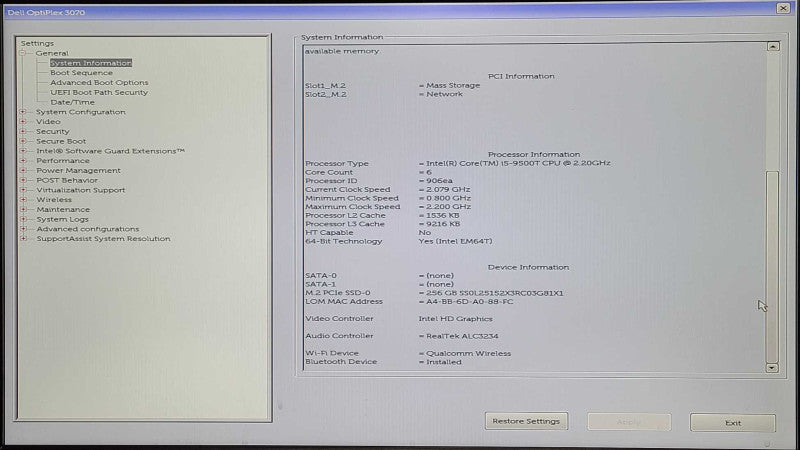800x450 pixels.
Task: Open Date/Time settings
Action: pyautogui.click(x=72, y=102)
